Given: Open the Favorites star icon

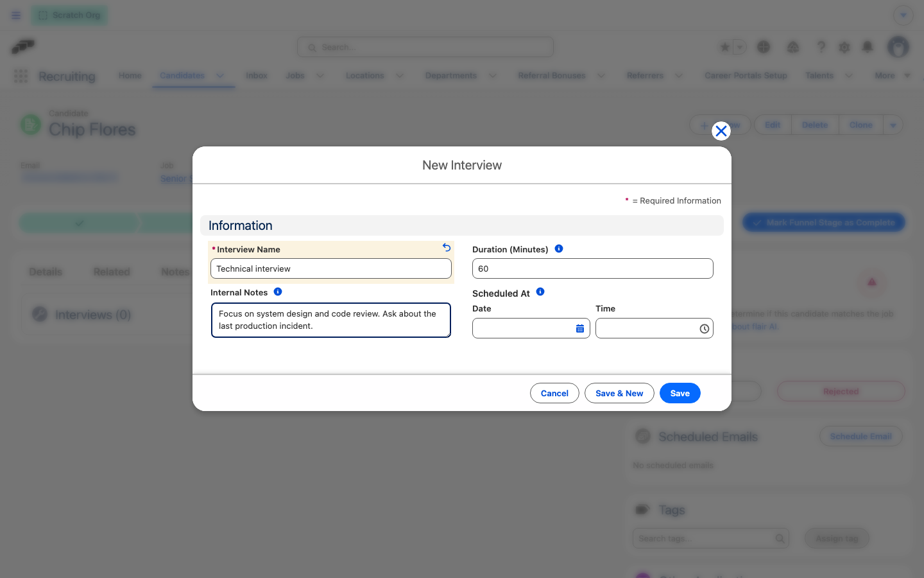Looking at the screenshot, I should (724, 47).
